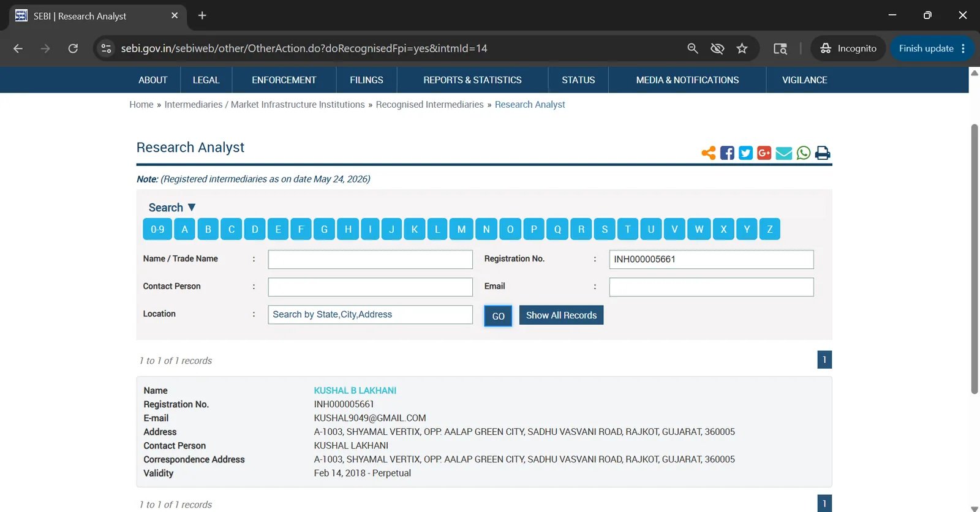Open the VIGILANCE menu
This screenshot has height=512, width=980.
805,80
